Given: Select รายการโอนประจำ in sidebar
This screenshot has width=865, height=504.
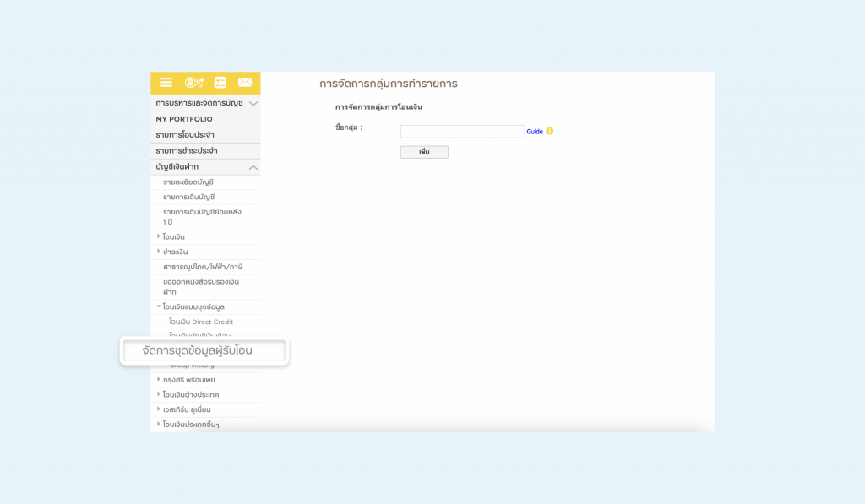Looking at the screenshot, I should (x=185, y=135).
